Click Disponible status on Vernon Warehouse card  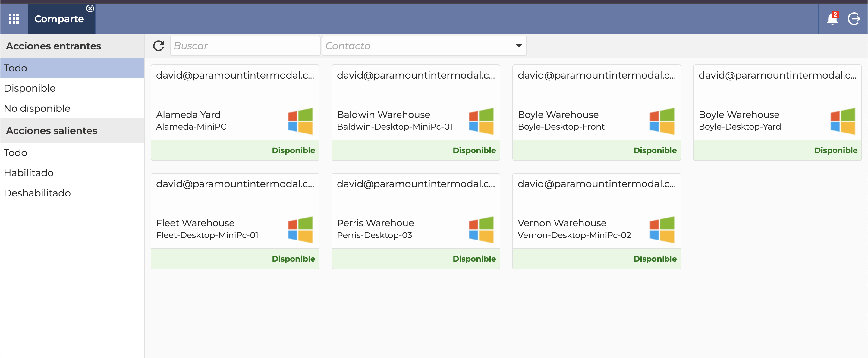[x=655, y=259]
